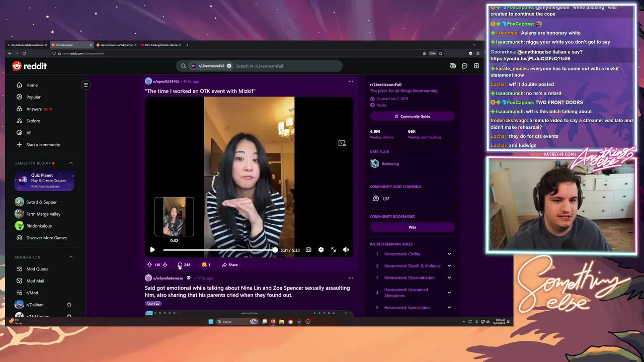Open the Reddit ads icon in the header
Viewport: 644px width, 362px height.
pos(452,66)
